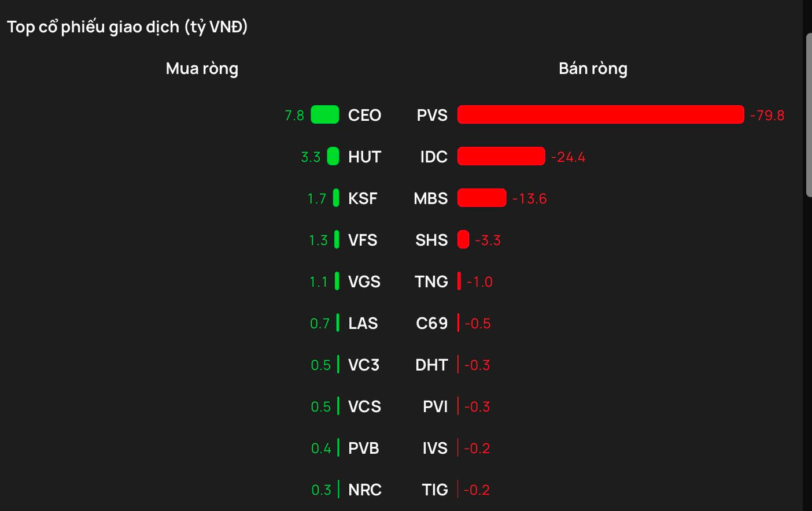The height and width of the screenshot is (511, 812).
Task: Click the -79.8 value beside PVS
Action: coord(767,115)
